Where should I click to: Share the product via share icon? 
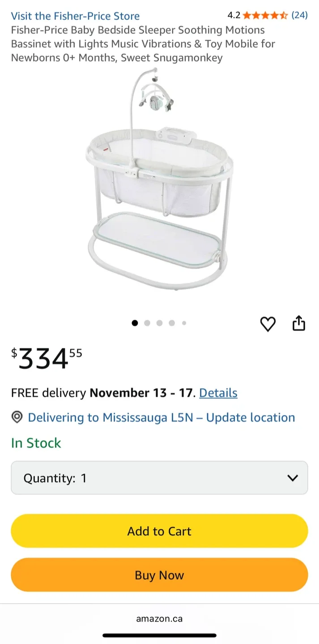coord(298,323)
